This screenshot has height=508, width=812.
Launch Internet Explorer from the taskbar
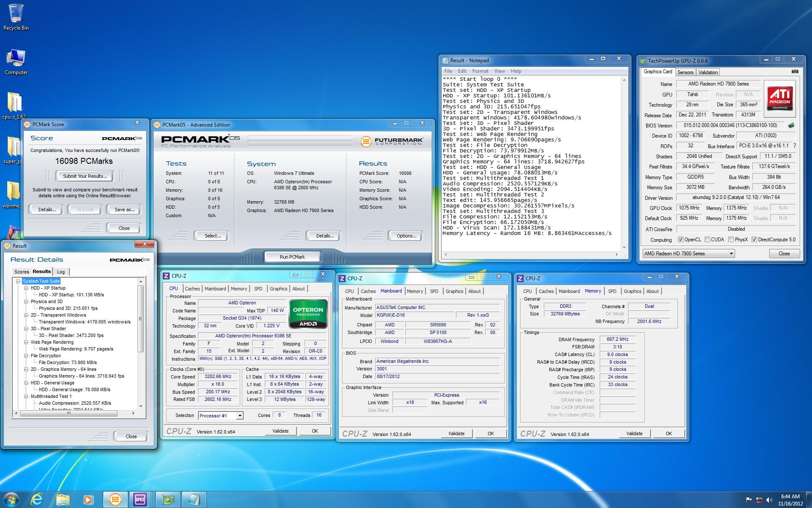point(37,500)
